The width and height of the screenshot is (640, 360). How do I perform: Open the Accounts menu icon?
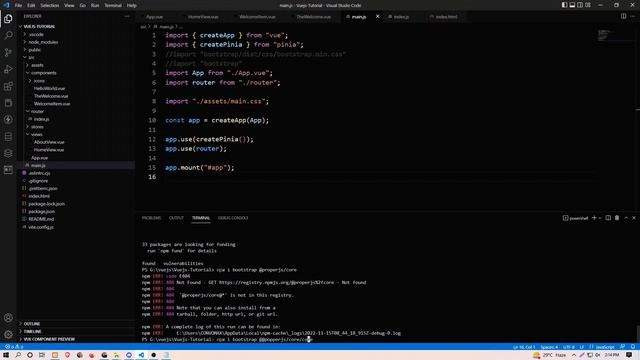pyautogui.click(x=8, y=318)
